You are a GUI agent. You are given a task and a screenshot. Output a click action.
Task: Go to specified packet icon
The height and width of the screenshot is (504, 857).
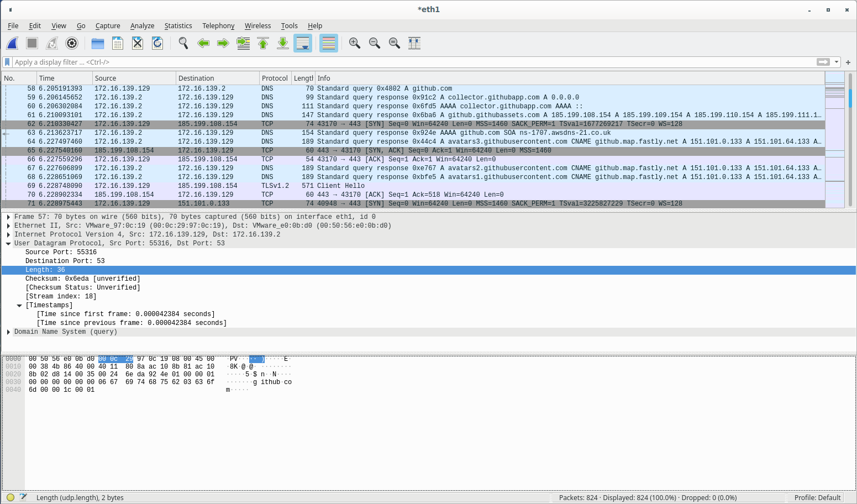[243, 43]
